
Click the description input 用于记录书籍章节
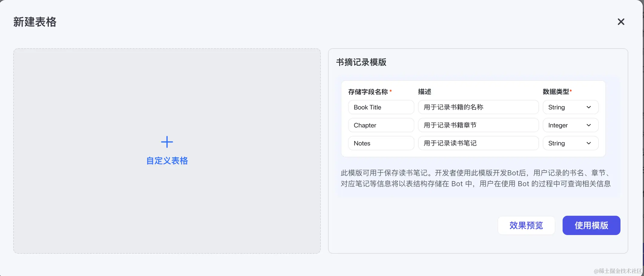478,125
